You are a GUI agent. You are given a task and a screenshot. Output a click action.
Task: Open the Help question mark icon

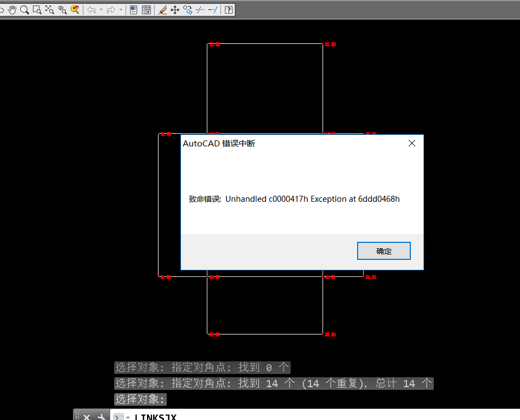tap(229, 9)
